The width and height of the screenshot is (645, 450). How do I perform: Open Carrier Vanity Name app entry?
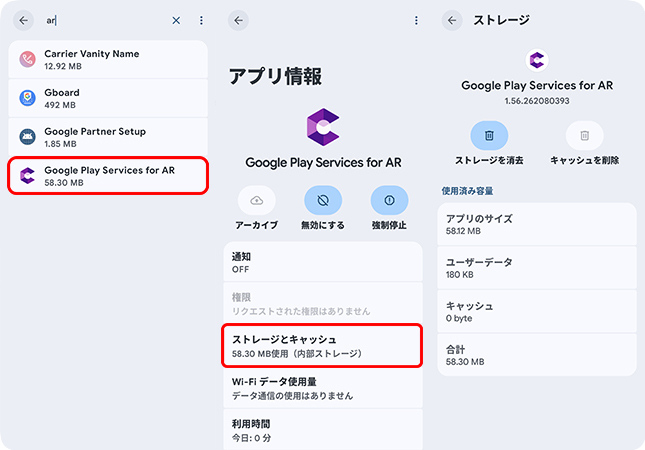pos(108,59)
